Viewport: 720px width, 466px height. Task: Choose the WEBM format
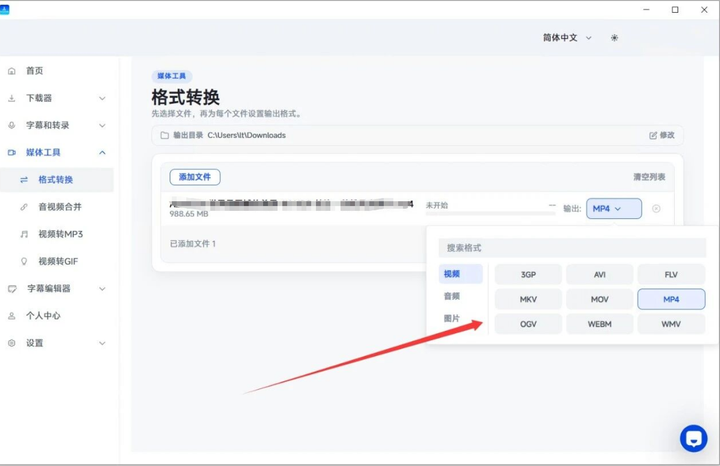coord(600,324)
